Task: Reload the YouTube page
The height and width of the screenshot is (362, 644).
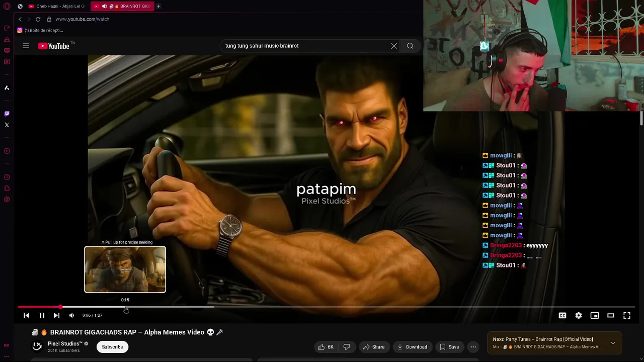Action: click(38, 19)
